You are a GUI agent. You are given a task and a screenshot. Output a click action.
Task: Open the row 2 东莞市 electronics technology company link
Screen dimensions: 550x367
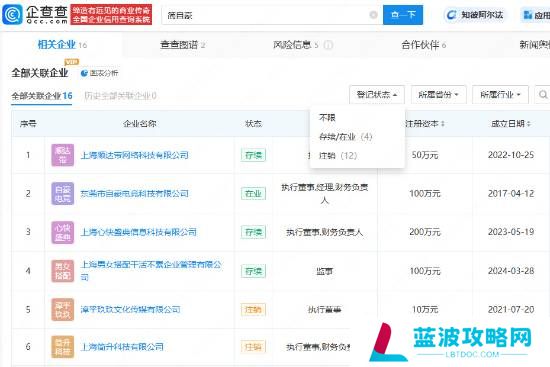coord(135,193)
